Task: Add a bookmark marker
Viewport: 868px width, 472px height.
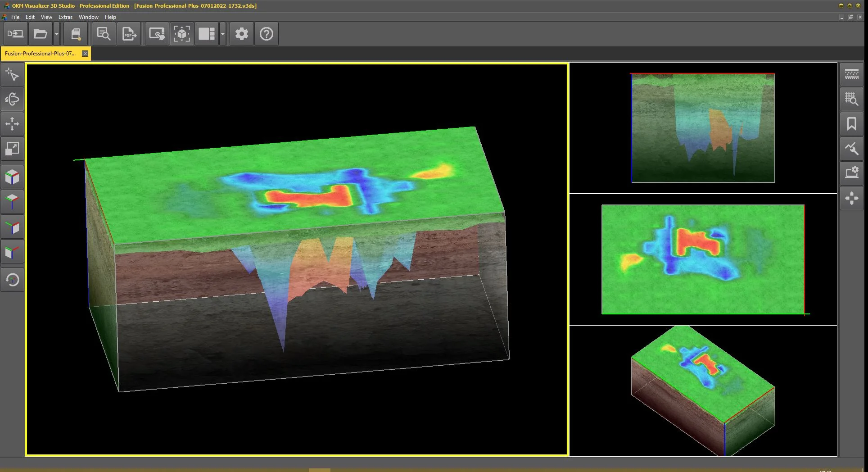Action: pos(851,124)
